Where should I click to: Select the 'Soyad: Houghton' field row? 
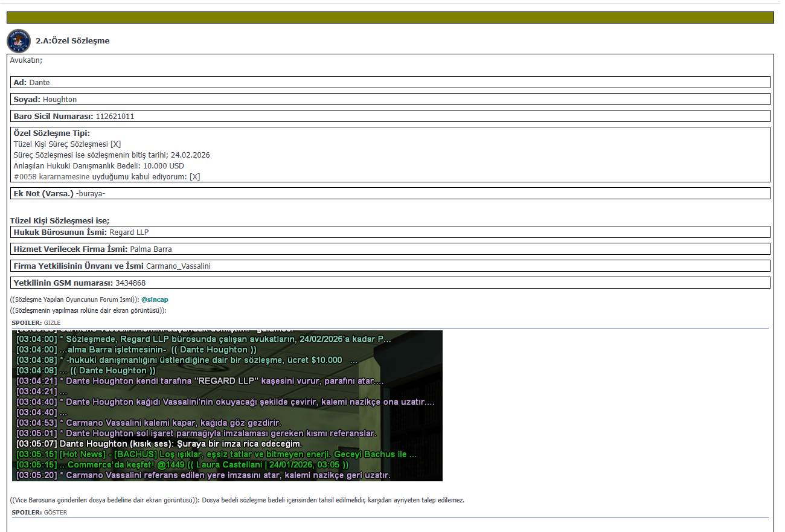click(391, 99)
